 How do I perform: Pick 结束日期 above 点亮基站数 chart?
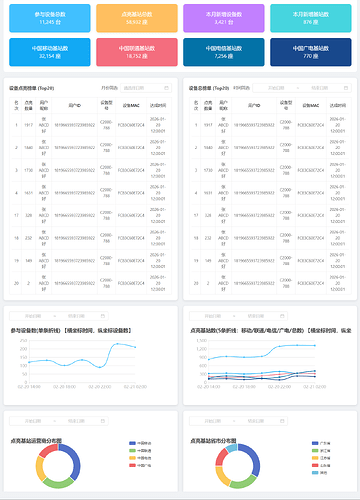pyautogui.click(x=256, y=316)
